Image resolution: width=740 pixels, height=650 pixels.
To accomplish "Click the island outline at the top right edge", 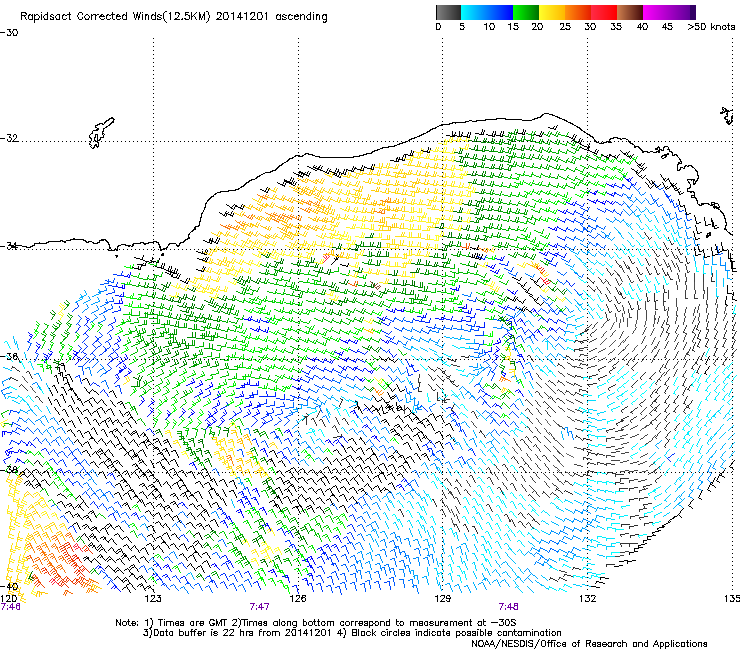I will tap(727, 115).
